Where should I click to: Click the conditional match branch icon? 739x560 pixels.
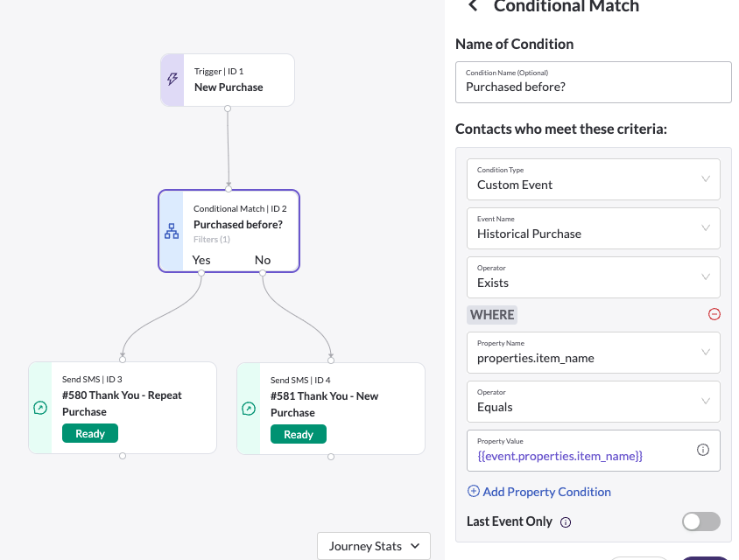[172, 231]
